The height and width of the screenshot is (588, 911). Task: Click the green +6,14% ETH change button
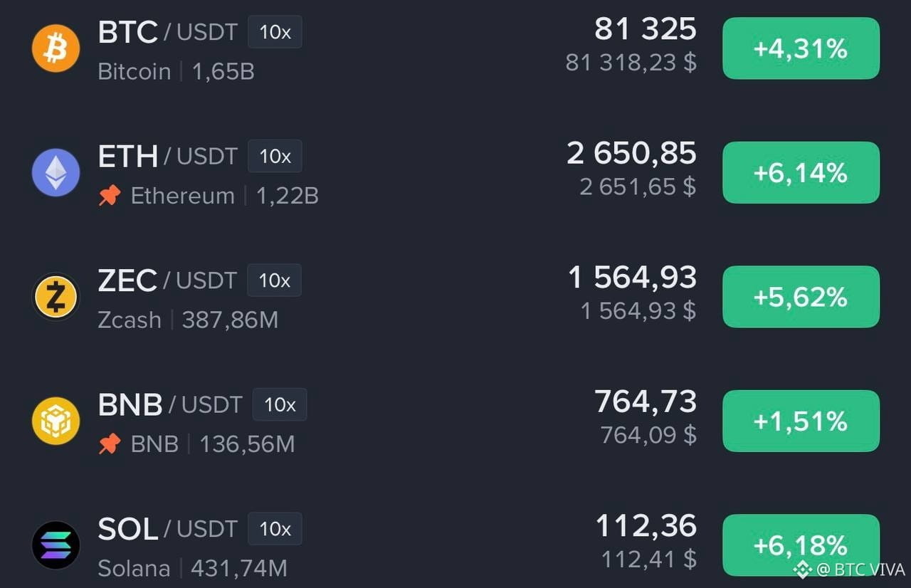point(801,172)
